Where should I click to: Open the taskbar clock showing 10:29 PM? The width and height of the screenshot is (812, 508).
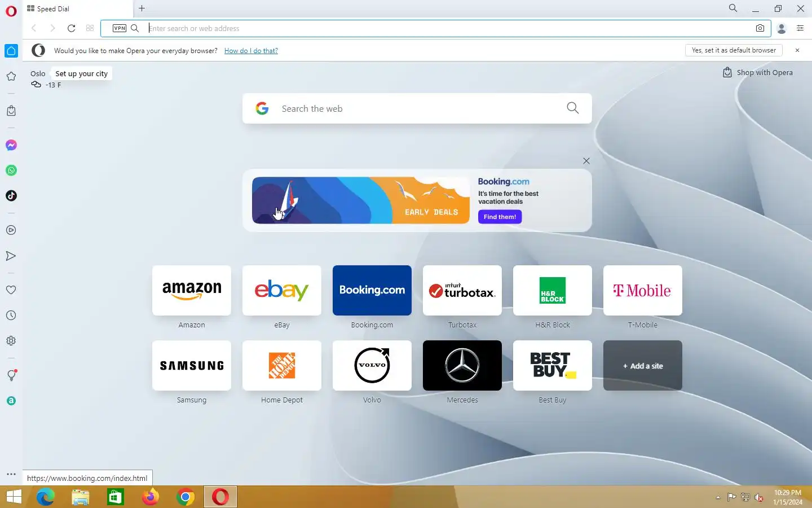788,497
